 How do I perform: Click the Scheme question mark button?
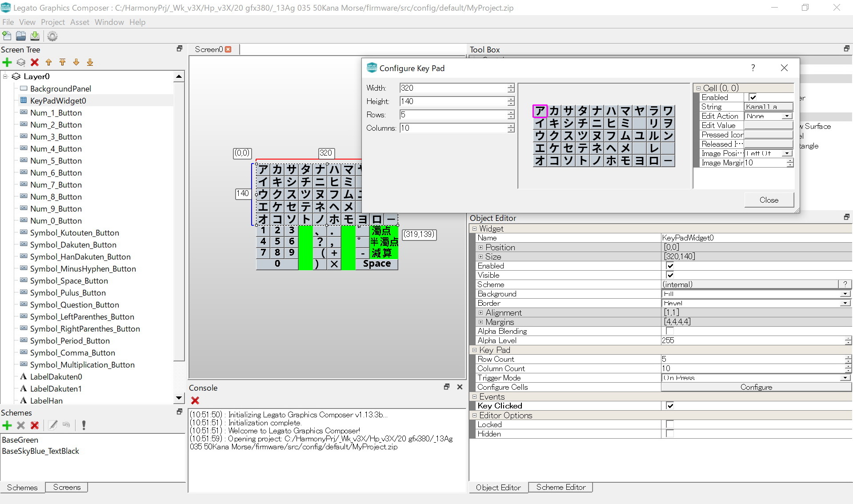[x=845, y=284]
